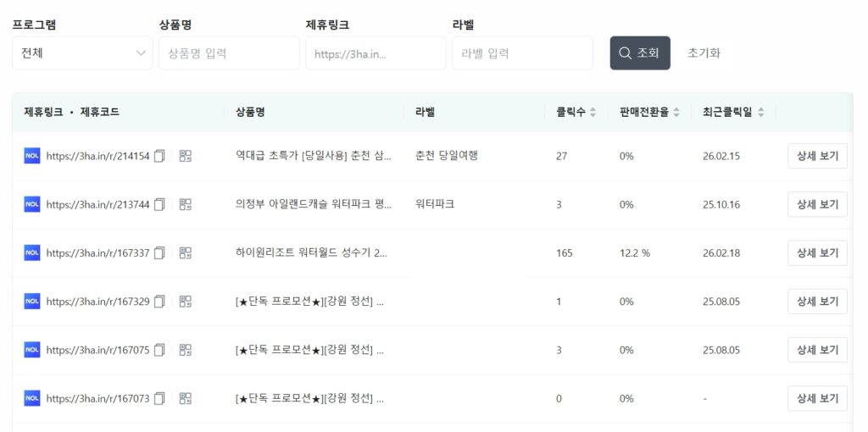Viewport: 868px width, 432px height.
Task: Copy the 213744 affiliate link
Action: tap(159, 204)
